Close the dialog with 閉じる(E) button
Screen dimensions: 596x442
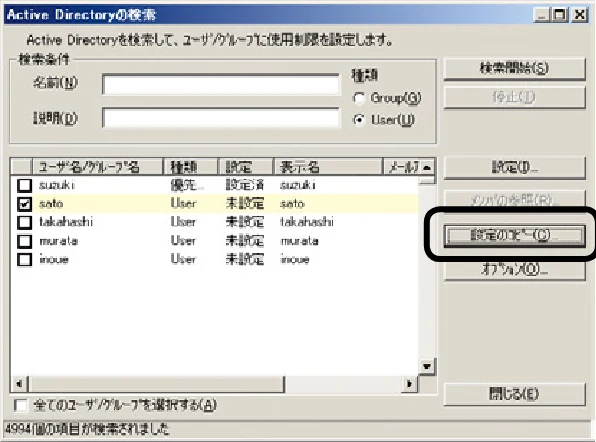(514, 394)
